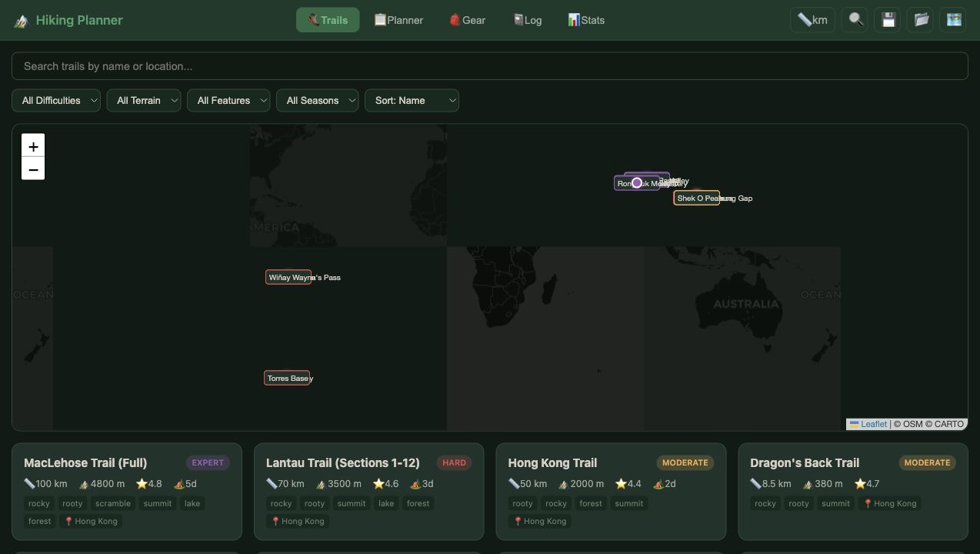
Task: Open the All Terrain filter dropdown
Action: [x=144, y=100]
